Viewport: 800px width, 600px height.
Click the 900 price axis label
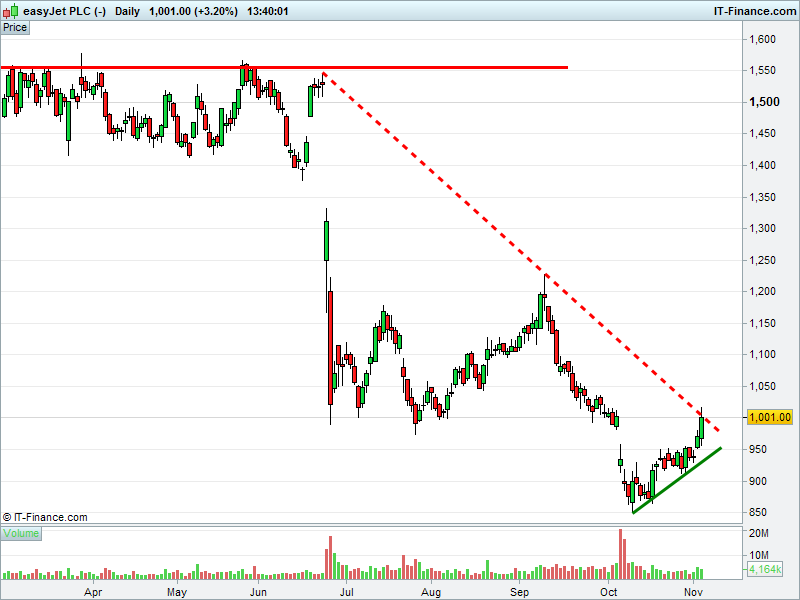758,481
